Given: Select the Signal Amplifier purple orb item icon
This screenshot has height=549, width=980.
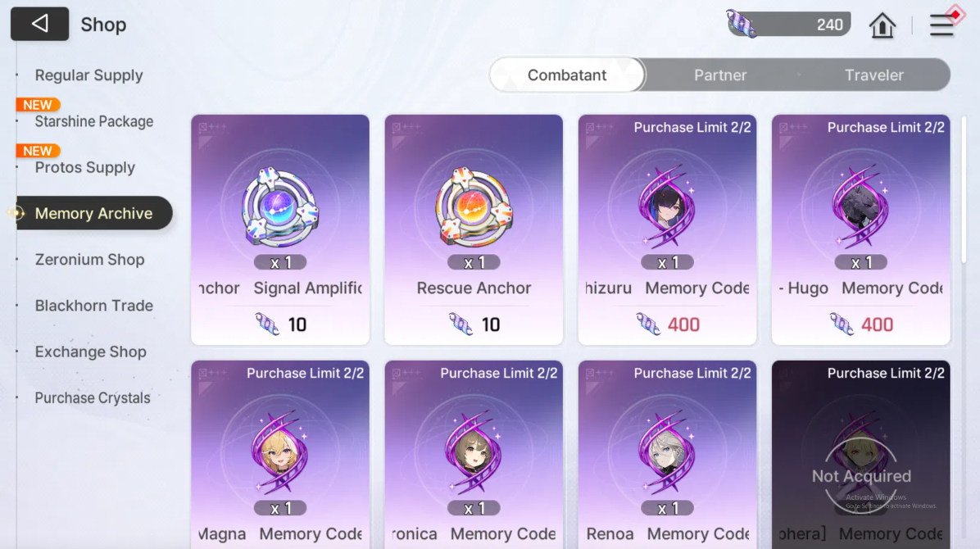Looking at the screenshot, I should (280, 206).
